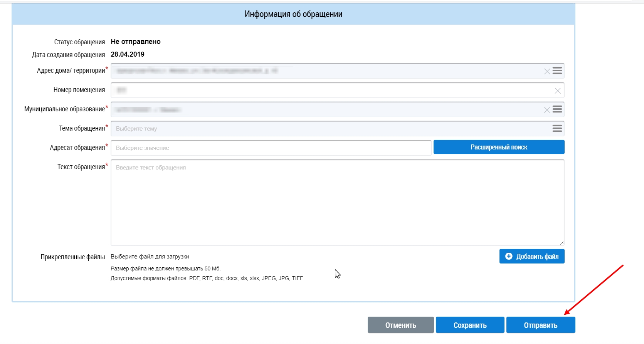Click the Отменить button
Screen dimensions: 644x344
pos(401,325)
